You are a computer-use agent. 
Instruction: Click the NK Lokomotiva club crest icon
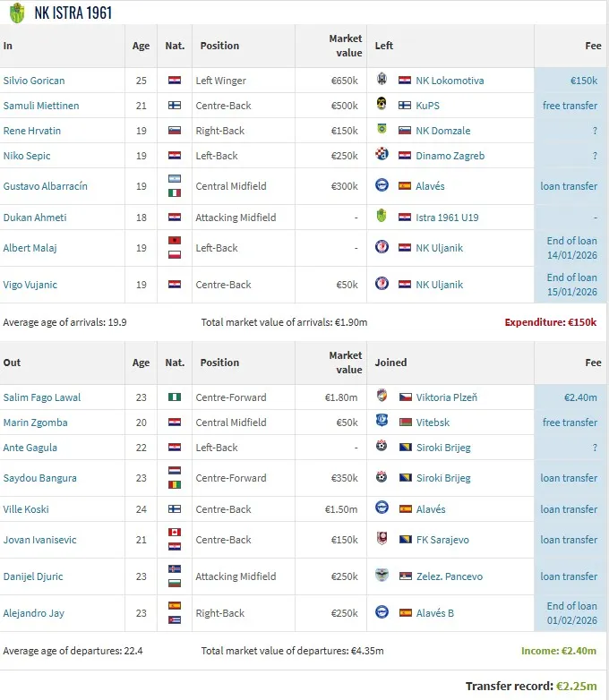click(383, 81)
